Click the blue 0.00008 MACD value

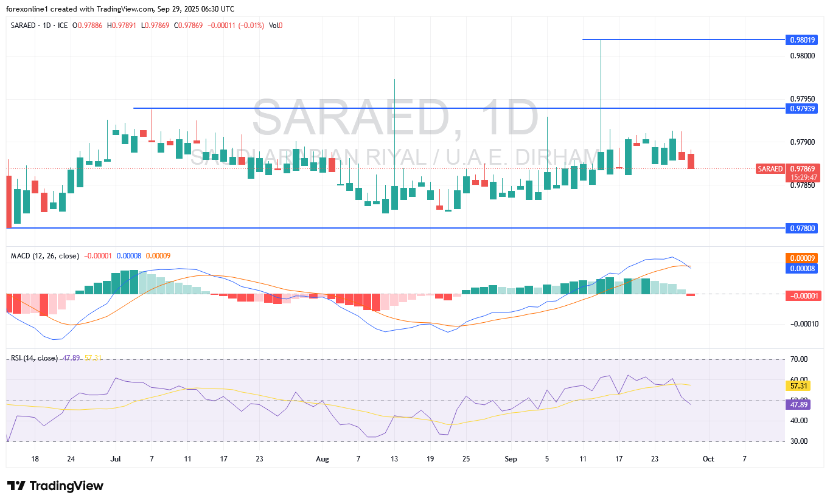click(x=802, y=268)
